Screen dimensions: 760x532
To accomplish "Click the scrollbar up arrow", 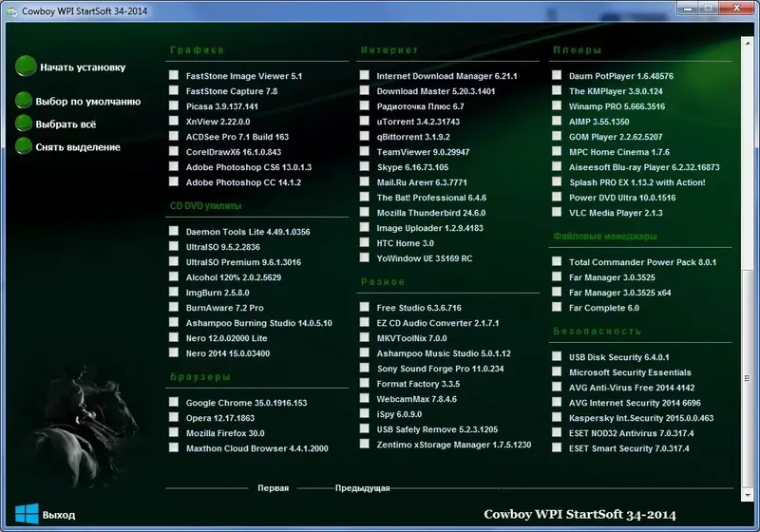I will click(x=747, y=44).
